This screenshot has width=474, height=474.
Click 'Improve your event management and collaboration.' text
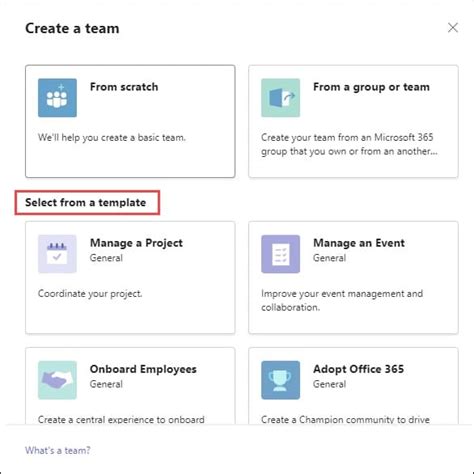342,300
